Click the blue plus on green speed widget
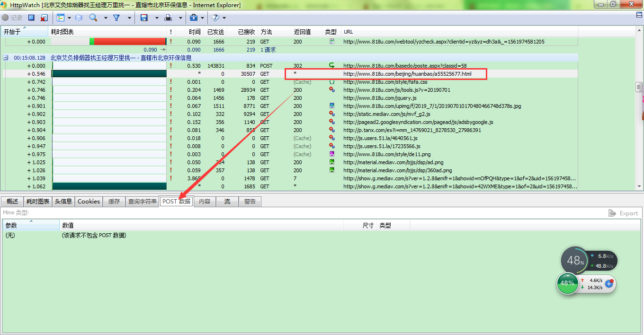This screenshot has height=335, width=644. click(609, 283)
